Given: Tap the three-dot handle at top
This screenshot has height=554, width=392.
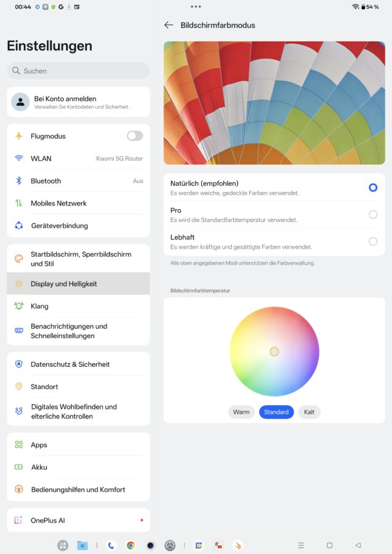Looking at the screenshot, I should pos(196,6).
